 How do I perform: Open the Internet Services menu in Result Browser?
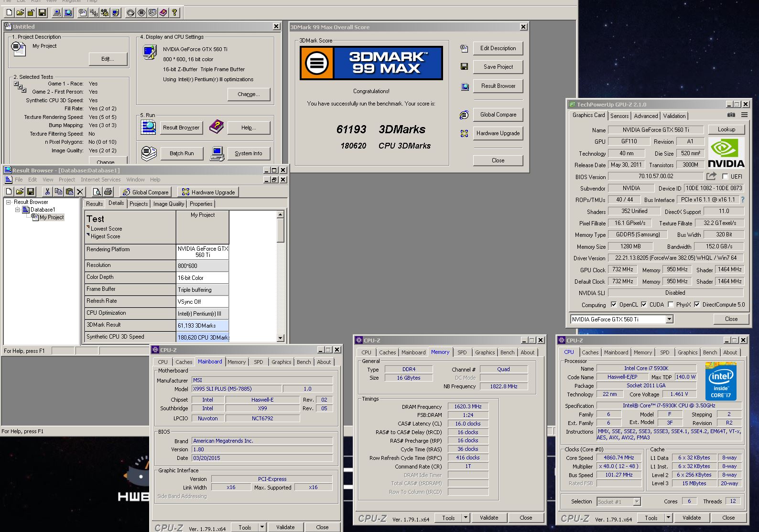tap(100, 180)
